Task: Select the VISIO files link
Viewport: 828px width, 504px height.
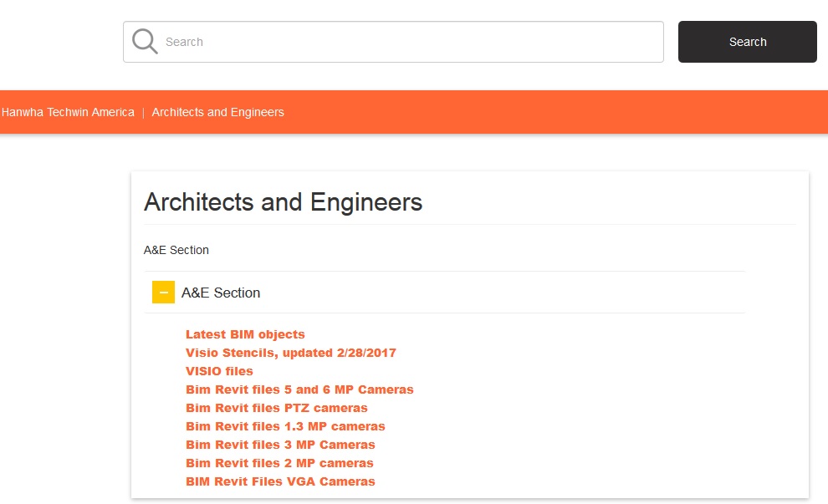Action: 219,371
